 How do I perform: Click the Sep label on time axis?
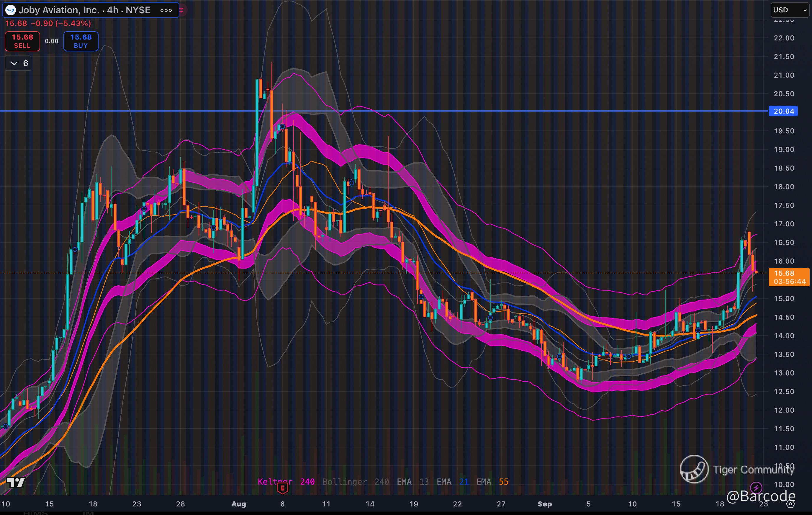pyautogui.click(x=545, y=504)
